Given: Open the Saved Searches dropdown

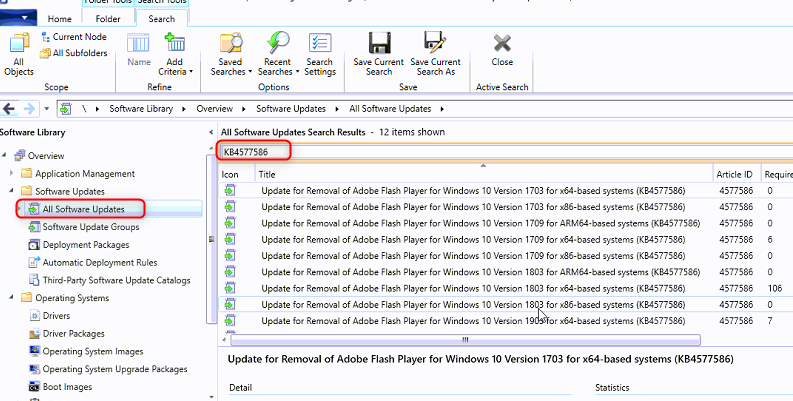Looking at the screenshot, I should (x=231, y=54).
